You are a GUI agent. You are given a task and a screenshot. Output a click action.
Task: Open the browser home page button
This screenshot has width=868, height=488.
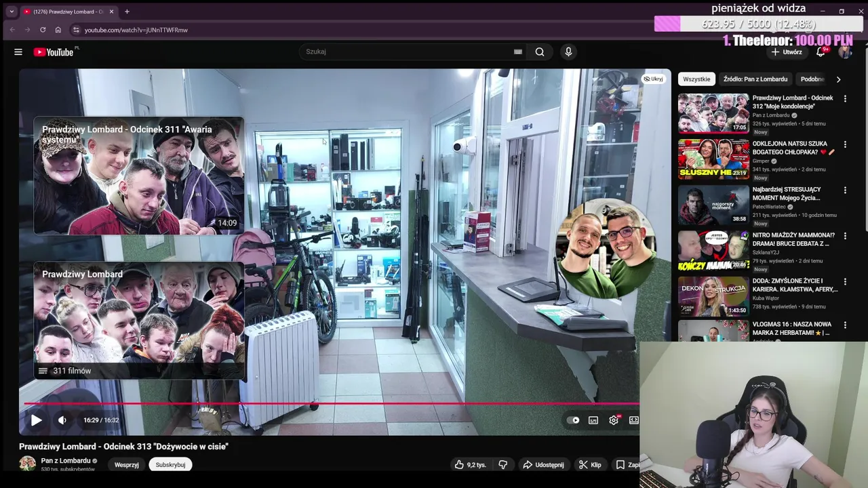pyautogui.click(x=58, y=30)
